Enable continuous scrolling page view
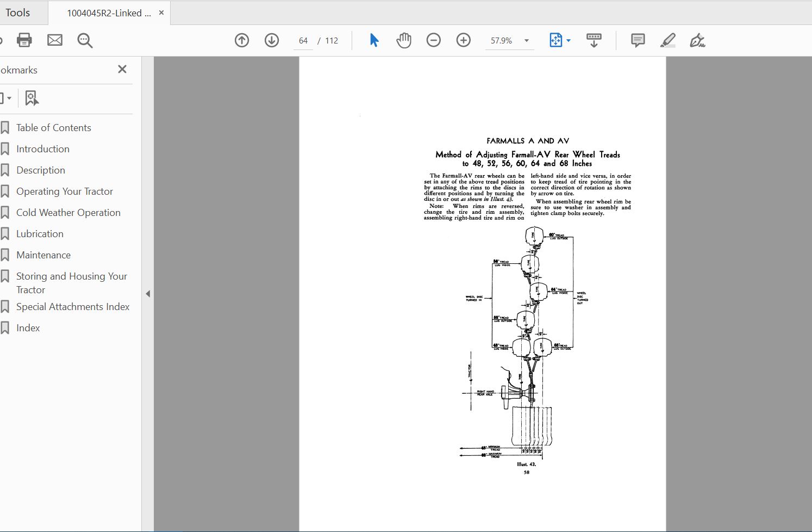 click(x=594, y=40)
